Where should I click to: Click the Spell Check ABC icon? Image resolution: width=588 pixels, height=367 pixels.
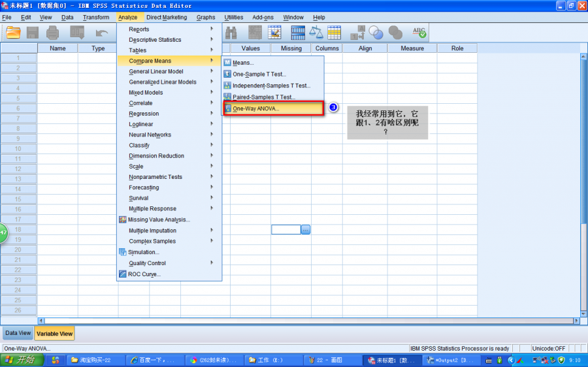point(419,33)
